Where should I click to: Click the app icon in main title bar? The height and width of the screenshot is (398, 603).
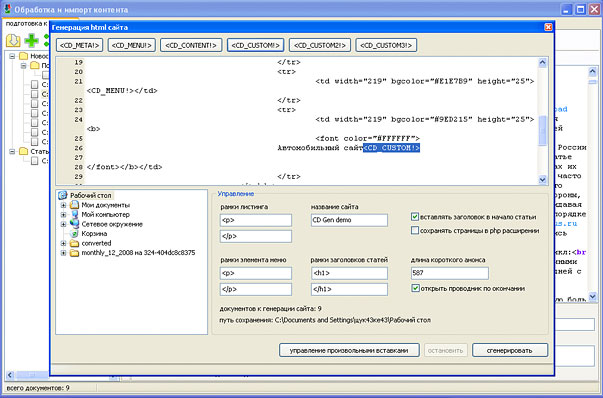(7, 9)
